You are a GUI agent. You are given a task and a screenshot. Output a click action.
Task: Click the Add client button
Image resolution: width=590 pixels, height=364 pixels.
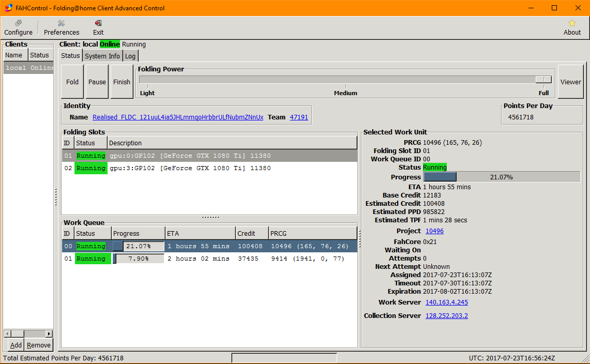click(x=16, y=345)
